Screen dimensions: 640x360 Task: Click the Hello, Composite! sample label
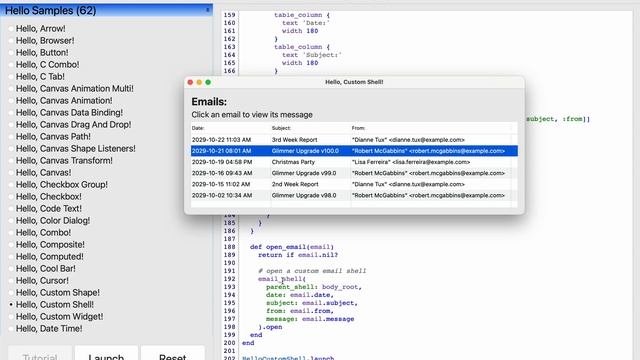[50, 244]
